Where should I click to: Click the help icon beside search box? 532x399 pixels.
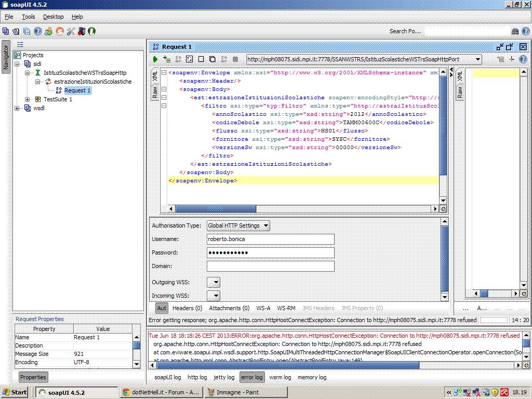(526, 31)
